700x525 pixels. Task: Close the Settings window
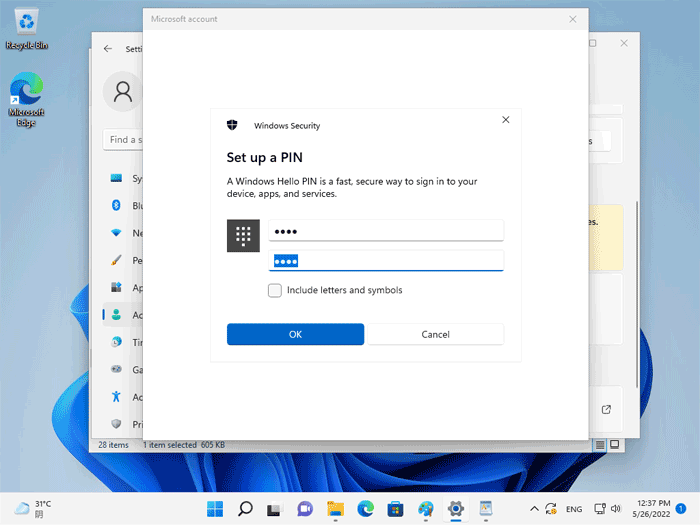pyautogui.click(x=624, y=43)
